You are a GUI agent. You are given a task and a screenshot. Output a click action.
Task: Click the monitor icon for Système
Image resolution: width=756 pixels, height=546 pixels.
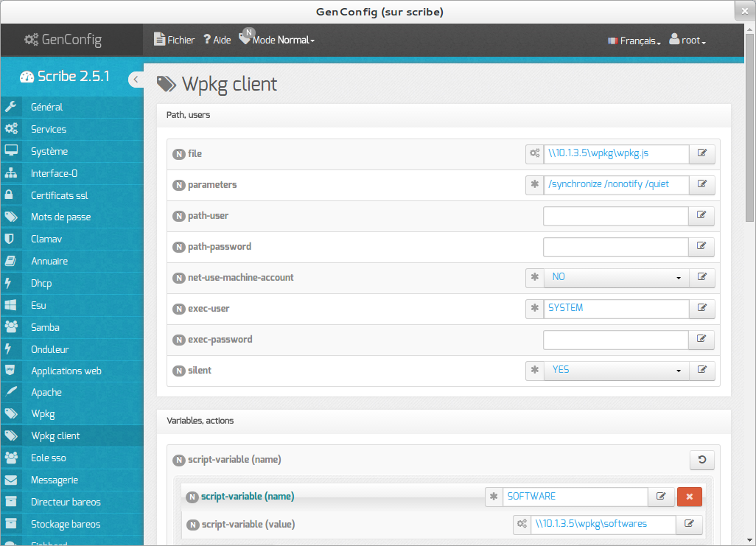pos(11,151)
